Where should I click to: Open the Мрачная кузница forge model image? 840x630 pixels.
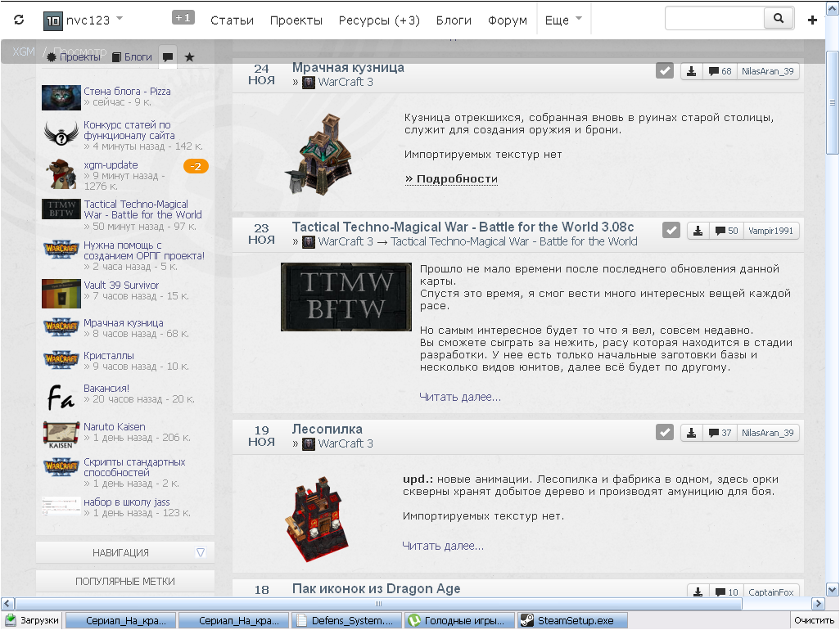(320, 154)
